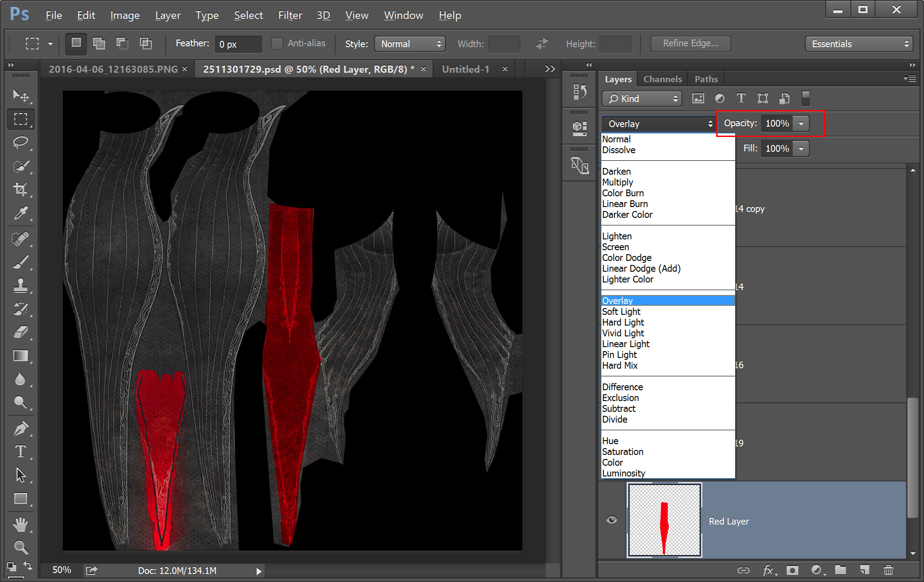924x582 pixels.
Task: Click the create new group folder icon
Action: 840,570
